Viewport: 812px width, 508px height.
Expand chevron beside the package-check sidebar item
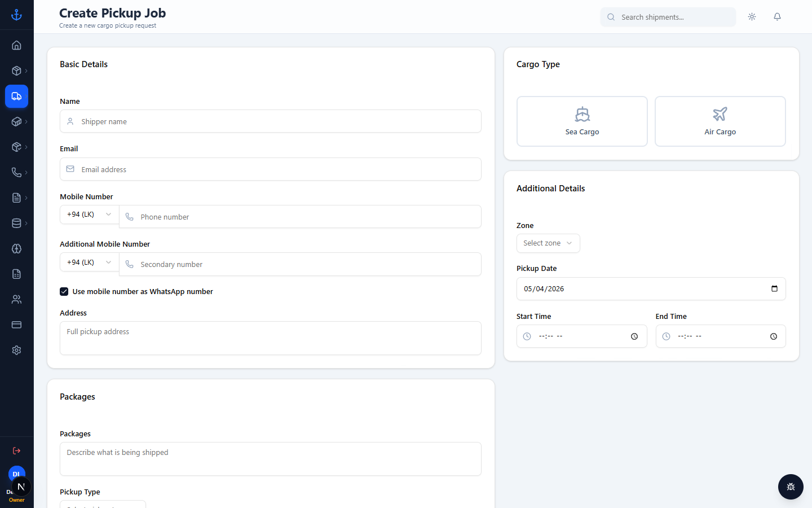click(26, 147)
